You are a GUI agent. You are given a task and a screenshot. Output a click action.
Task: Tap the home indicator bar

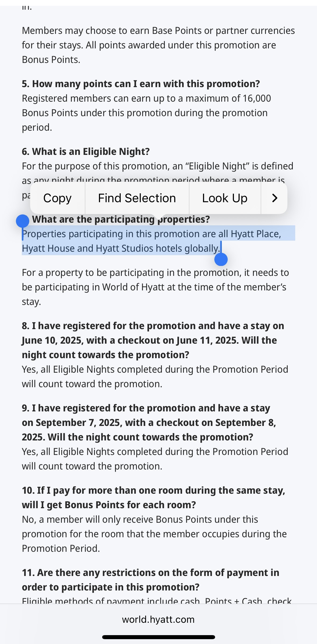(159, 637)
